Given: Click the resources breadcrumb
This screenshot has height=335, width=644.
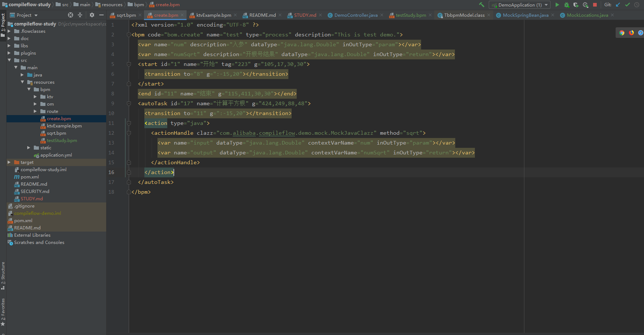Looking at the screenshot, I should (109, 5).
